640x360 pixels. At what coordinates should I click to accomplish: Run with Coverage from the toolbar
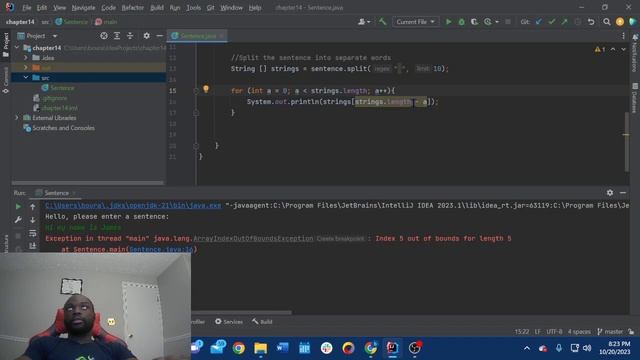tap(474, 22)
